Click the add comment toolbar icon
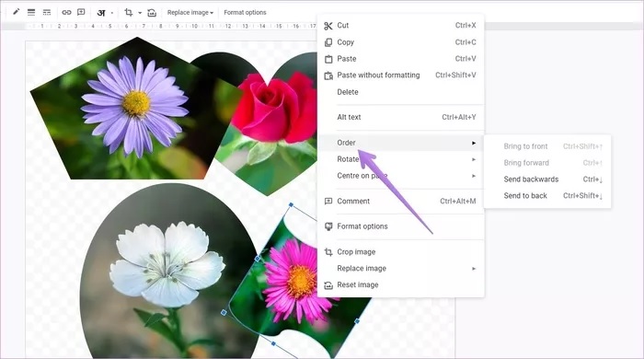 pos(81,12)
